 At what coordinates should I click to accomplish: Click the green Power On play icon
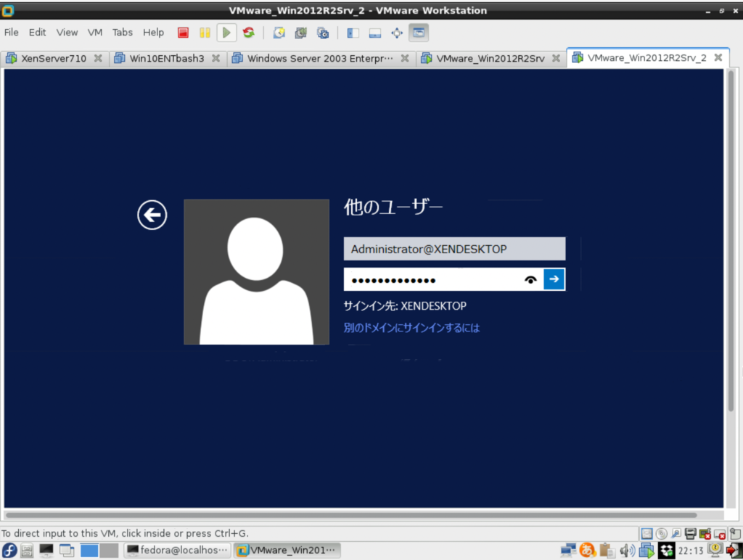tap(226, 33)
